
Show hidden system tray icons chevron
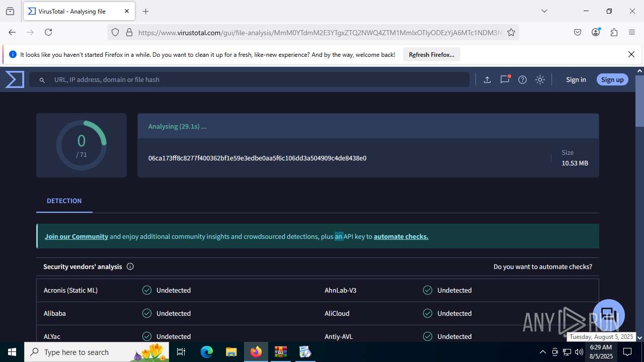tap(542, 352)
